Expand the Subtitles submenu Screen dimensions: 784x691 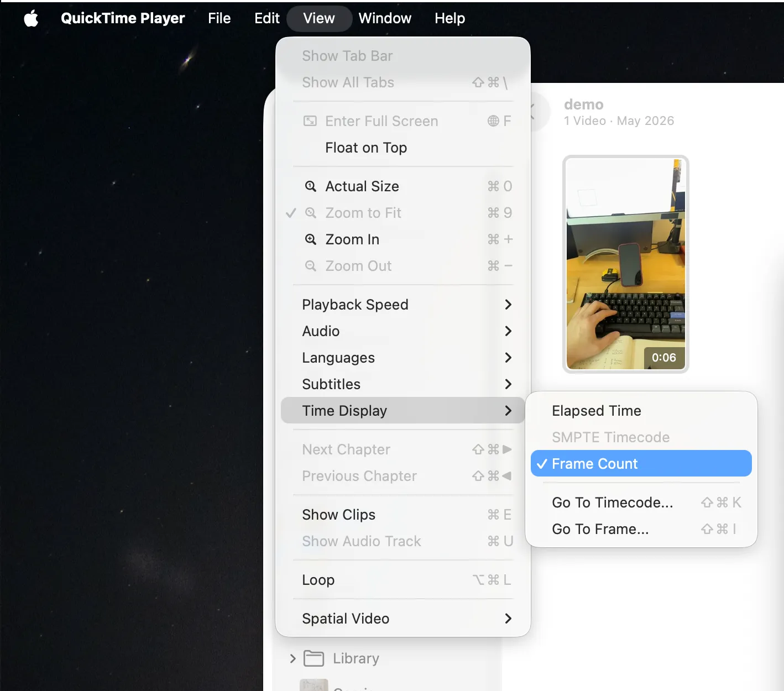coord(403,384)
